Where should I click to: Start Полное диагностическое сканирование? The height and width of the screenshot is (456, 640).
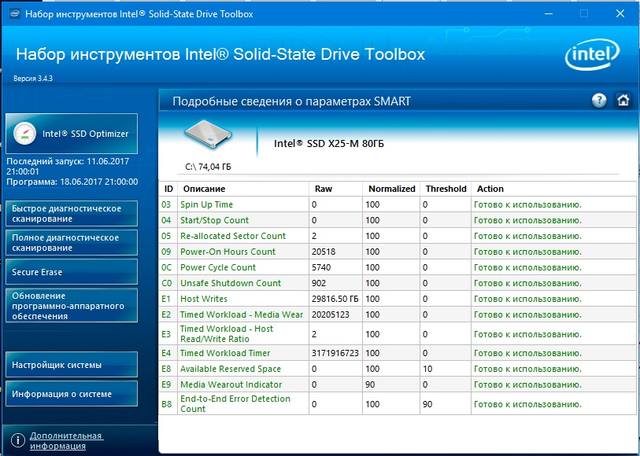pos(72,242)
